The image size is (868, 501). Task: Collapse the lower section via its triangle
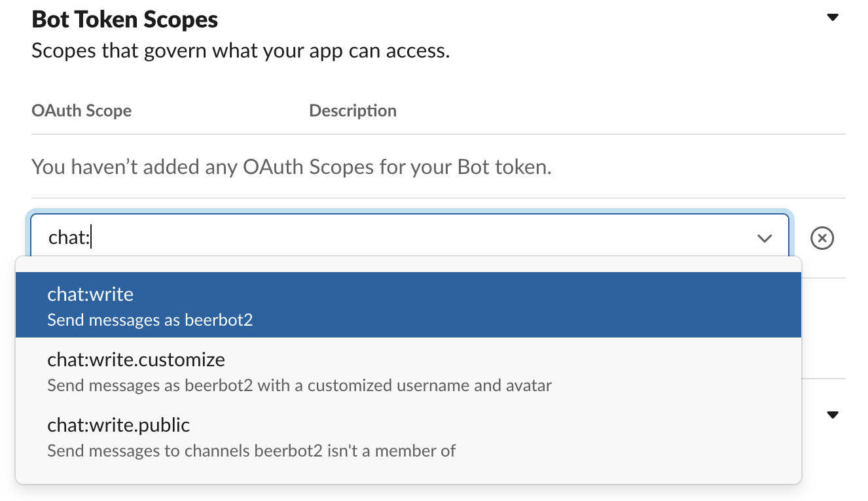[x=833, y=415]
